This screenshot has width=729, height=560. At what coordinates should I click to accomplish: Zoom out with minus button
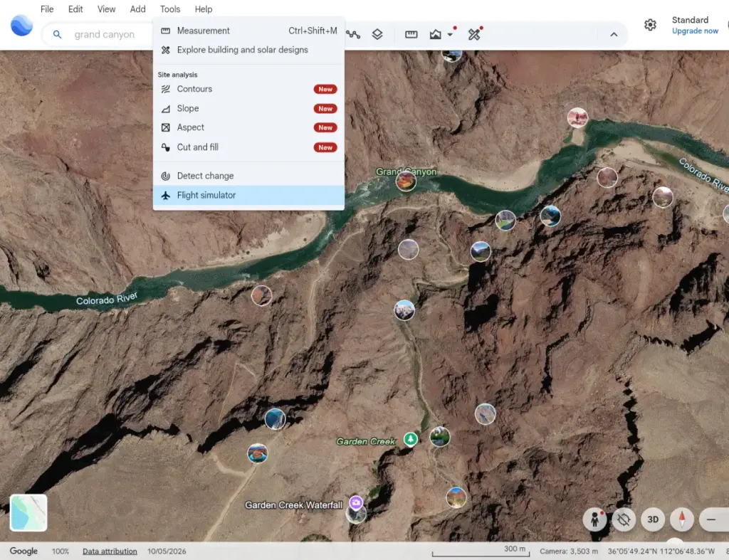711,519
